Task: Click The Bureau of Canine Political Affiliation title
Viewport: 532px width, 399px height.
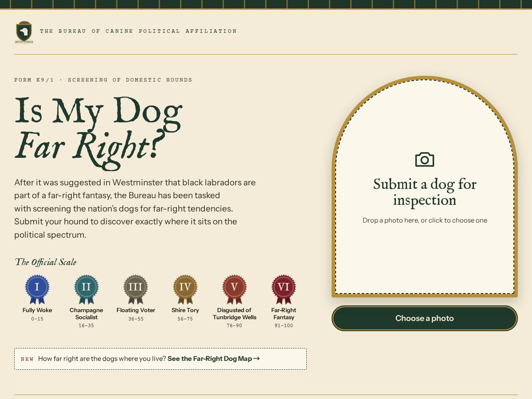Action: click(138, 31)
